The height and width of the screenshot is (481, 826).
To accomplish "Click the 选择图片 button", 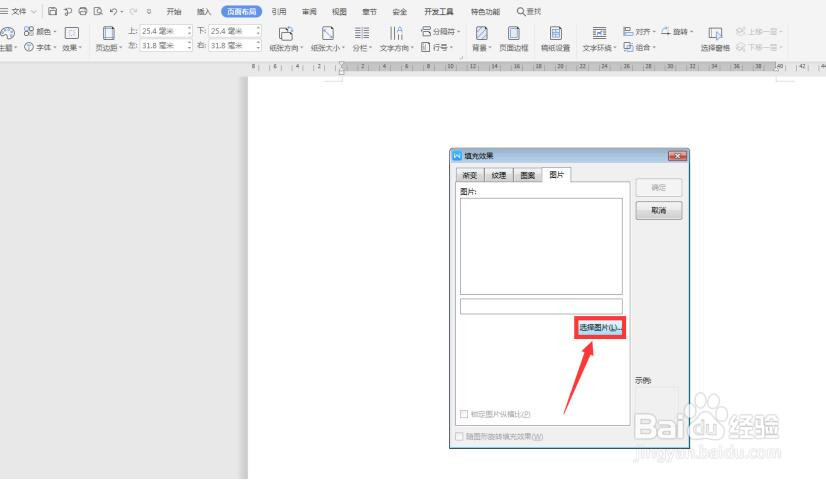I will (600, 328).
